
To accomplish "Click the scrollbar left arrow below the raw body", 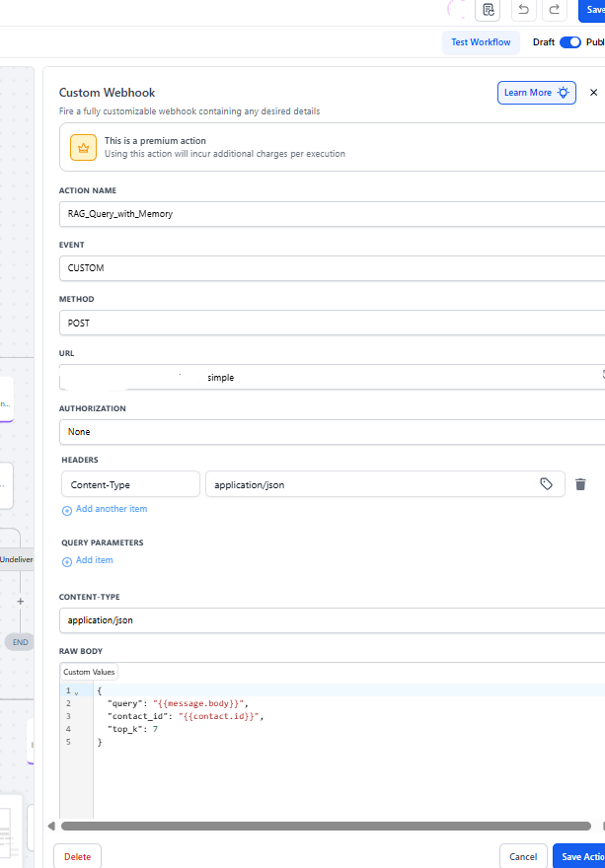I will tap(51, 826).
